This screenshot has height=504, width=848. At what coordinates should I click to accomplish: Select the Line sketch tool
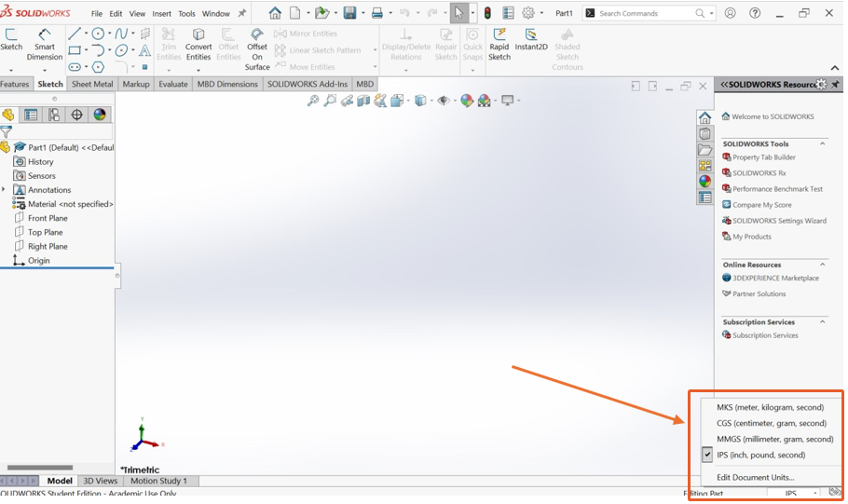tap(75, 34)
